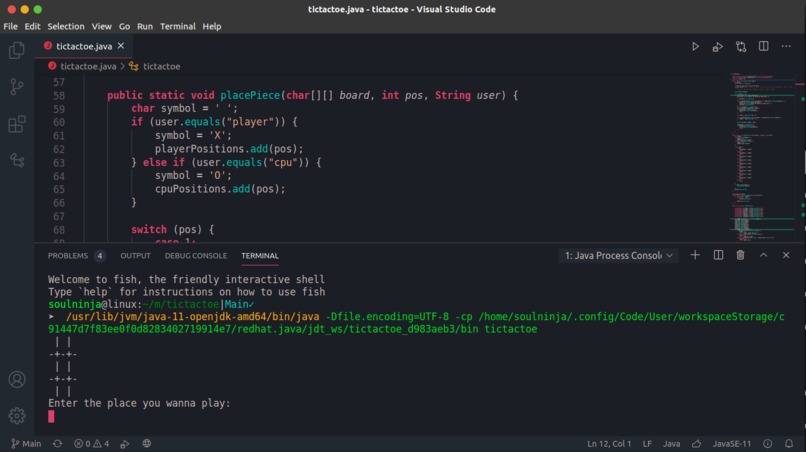Change end of line sequence LF
This screenshot has width=806, height=452.
coord(647,443)
